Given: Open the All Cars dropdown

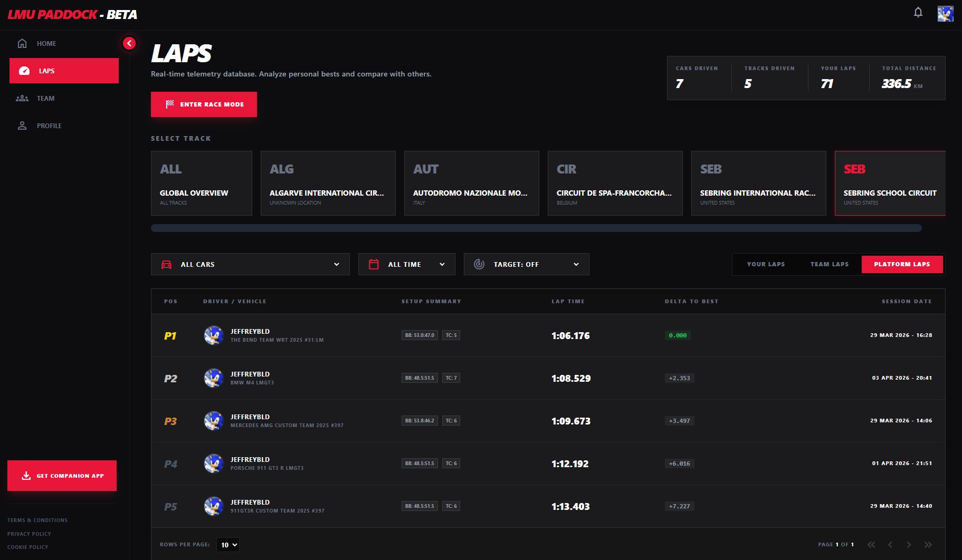Looking at the screenshot, I should pyautogui.click(x=250, y=264).
